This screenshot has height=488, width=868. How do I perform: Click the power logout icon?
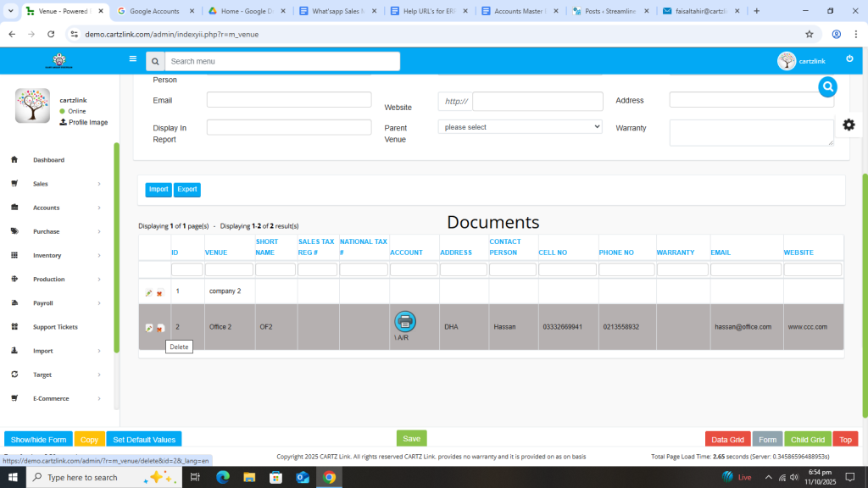point(849,59)
